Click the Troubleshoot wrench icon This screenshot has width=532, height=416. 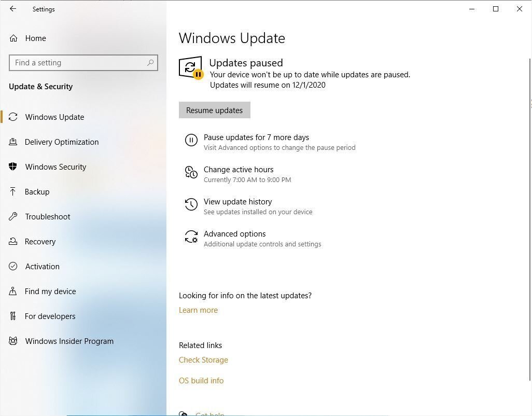click(13, 216)
